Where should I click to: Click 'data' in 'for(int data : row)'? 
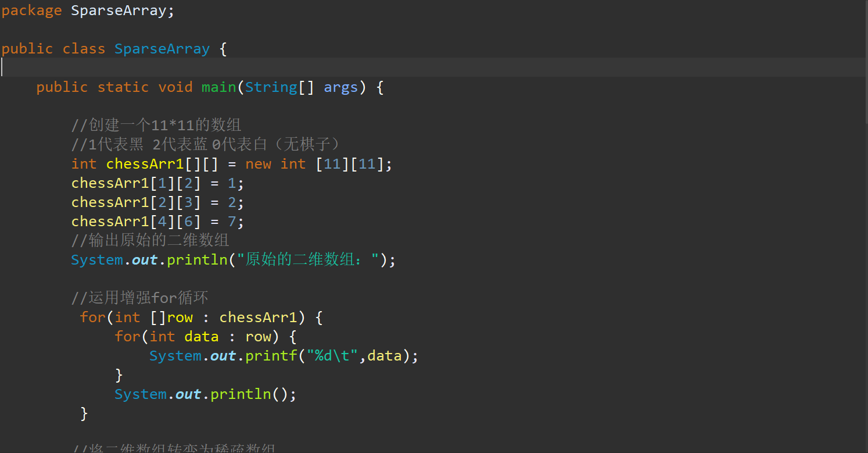(202, 337)
